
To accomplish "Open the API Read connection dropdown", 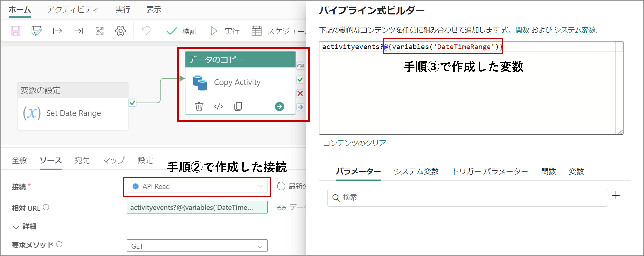I will click(260, 186).
